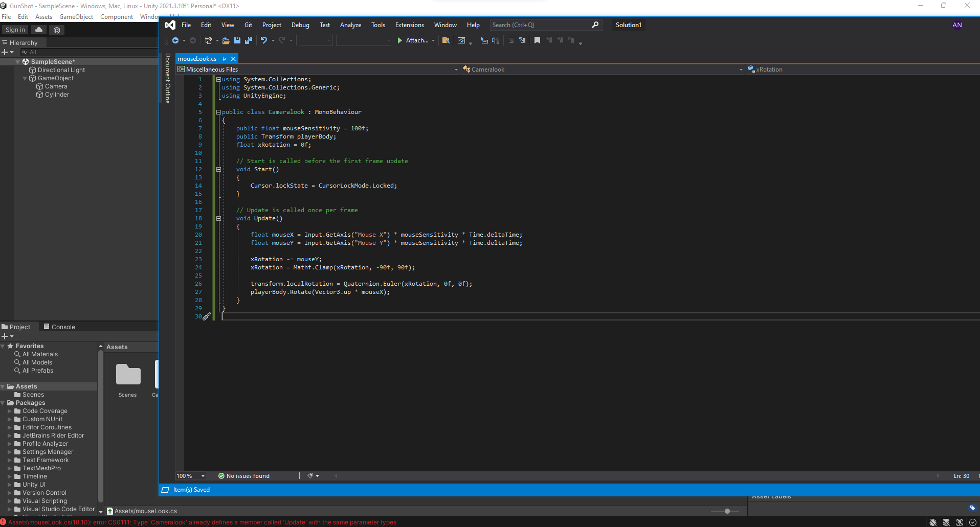Collapse the Update method code block

pyautogui.click(x=218, y=218)
